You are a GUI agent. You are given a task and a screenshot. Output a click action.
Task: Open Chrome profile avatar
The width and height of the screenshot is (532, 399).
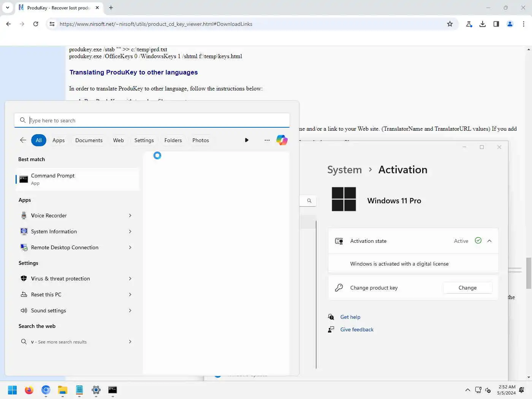pos(510,24)
